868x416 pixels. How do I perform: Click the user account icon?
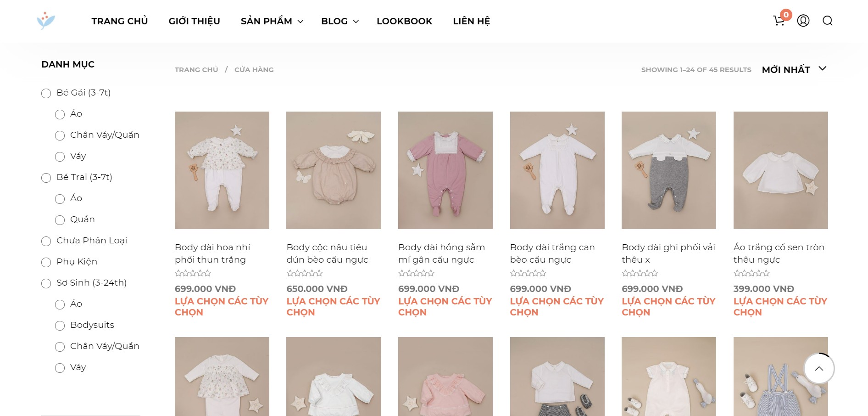(x=803, y=21)
